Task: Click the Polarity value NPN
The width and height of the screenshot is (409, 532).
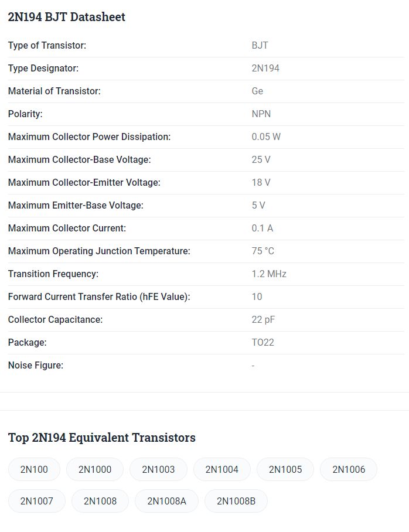Action: (x=261, y=114)
